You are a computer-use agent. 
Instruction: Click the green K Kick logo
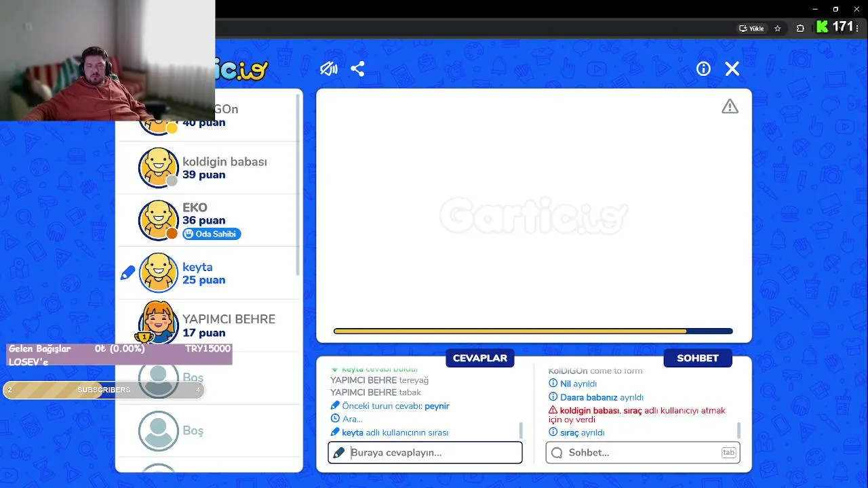[823, 26]
